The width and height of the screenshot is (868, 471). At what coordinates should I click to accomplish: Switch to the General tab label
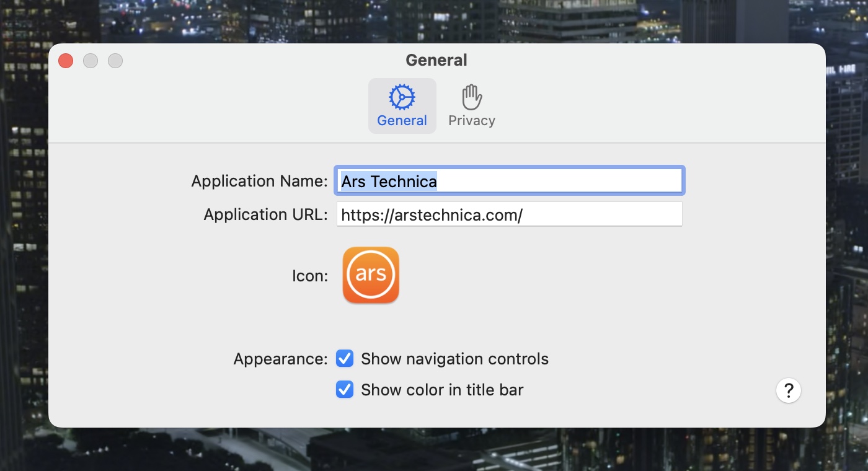402,120
